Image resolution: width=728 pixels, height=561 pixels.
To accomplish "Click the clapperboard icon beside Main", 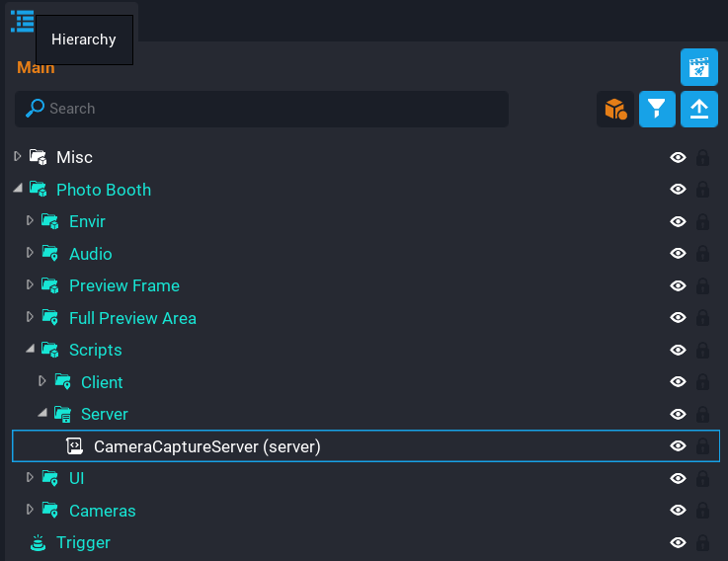I will (699, 67).
